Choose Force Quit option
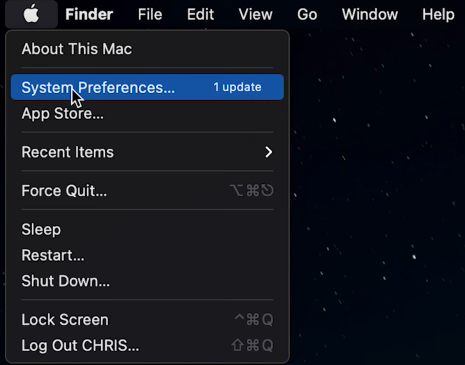Image resolution: width=465 pixels, height=365 pixels. click(147, 191)
